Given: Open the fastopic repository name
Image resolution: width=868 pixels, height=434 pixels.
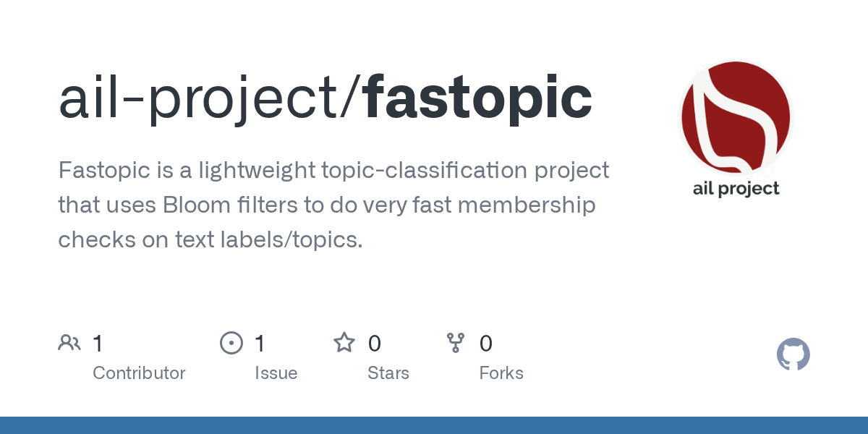Looking at the screenshot, I should [478, 98].
